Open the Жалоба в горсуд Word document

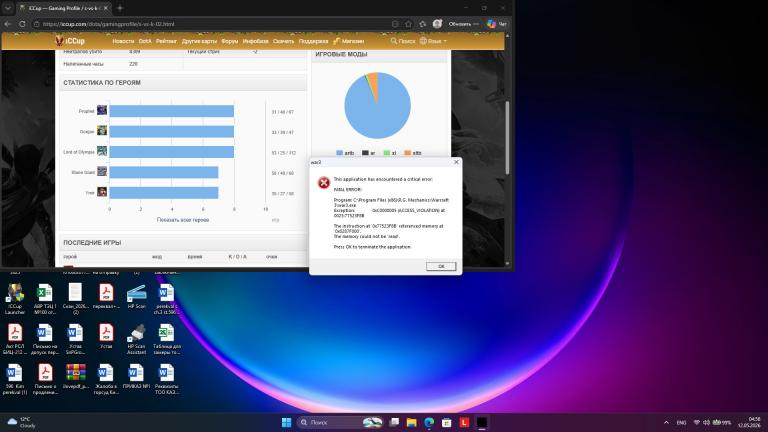[106, 379]
